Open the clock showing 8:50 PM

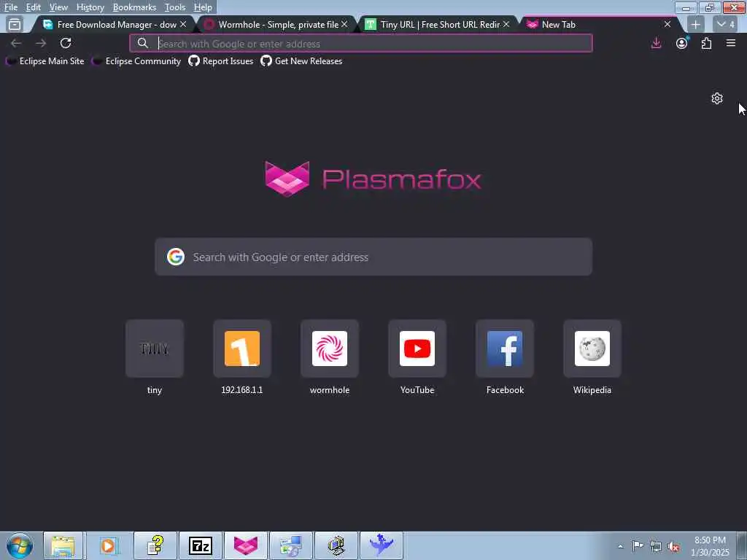[710, 546]
